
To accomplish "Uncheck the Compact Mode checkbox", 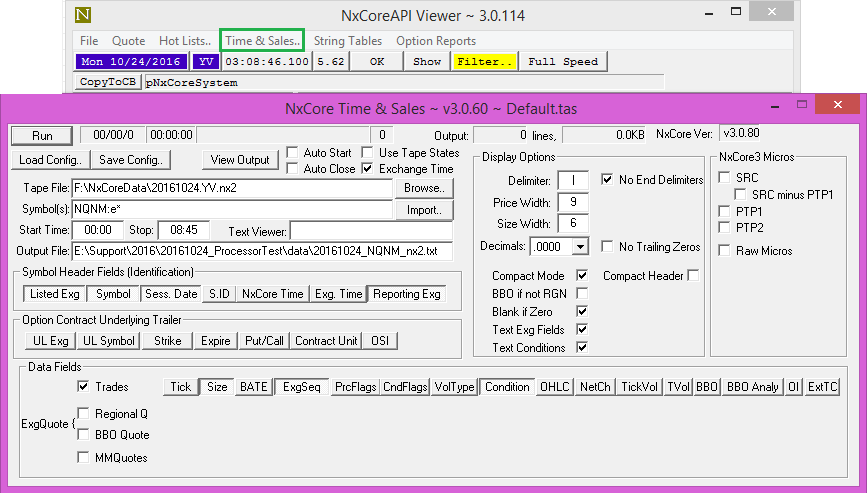I will click(582, 275).
